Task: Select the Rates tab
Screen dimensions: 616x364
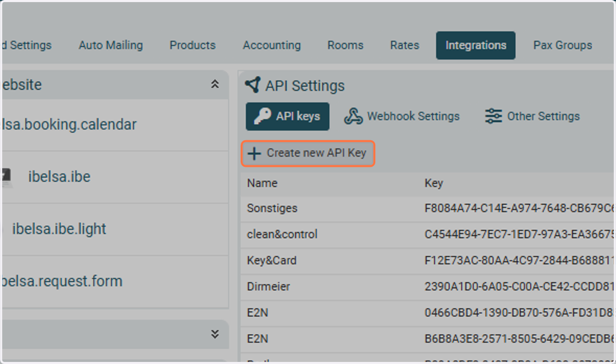Action: [x=405, y=45]
